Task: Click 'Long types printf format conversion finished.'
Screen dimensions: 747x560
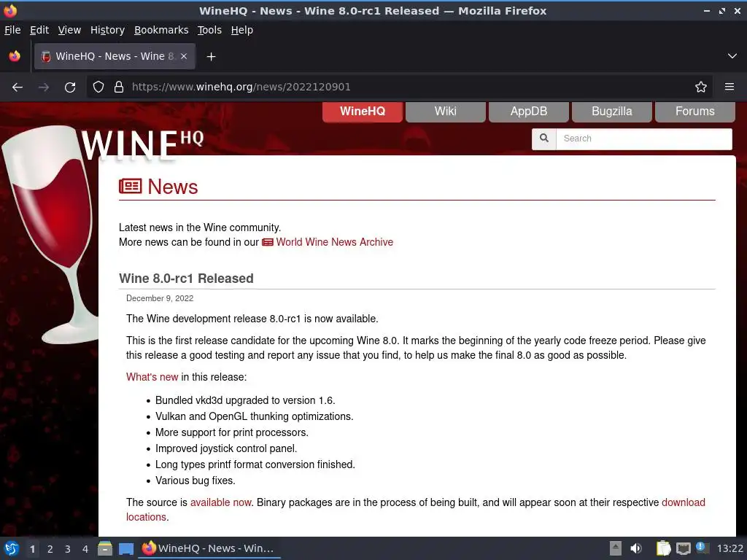Action: (x=255, y=464)
